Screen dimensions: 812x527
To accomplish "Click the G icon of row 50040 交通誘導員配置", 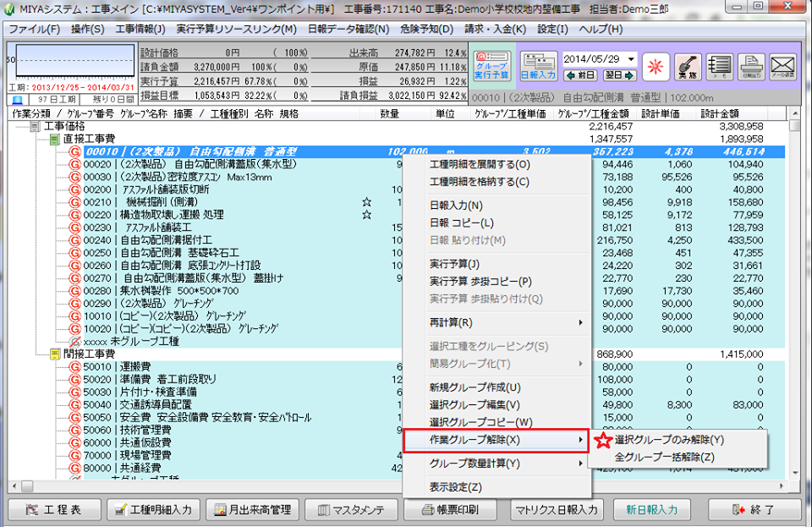I will click(x=75, y=405).
